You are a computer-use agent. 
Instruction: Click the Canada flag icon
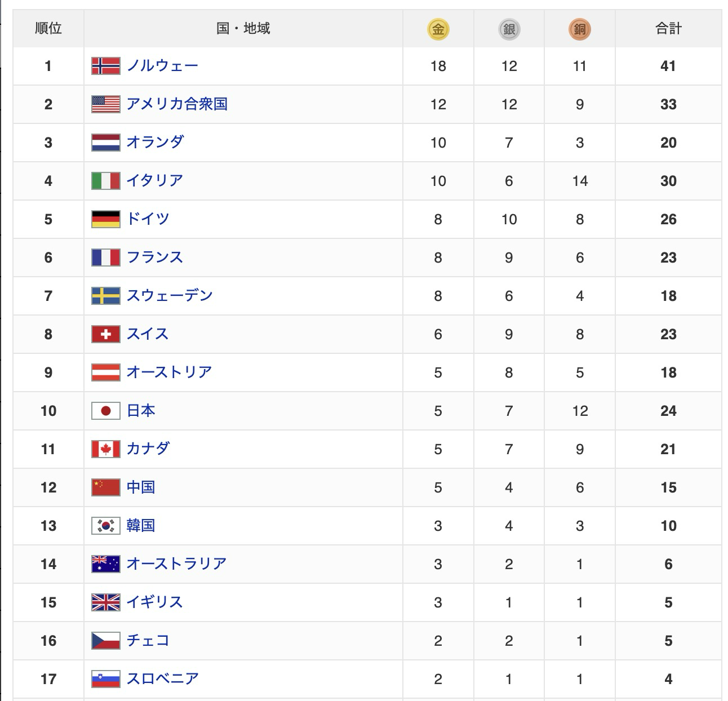[x=106, y=449]
